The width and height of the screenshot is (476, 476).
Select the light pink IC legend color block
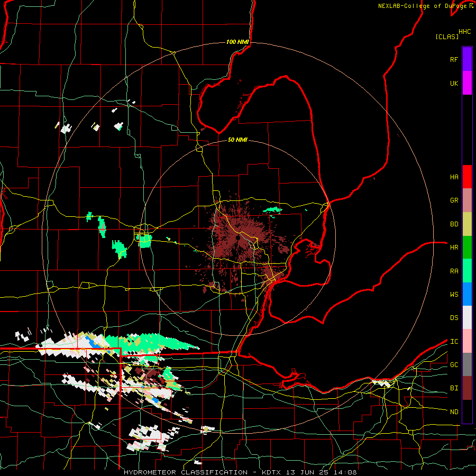467,341
